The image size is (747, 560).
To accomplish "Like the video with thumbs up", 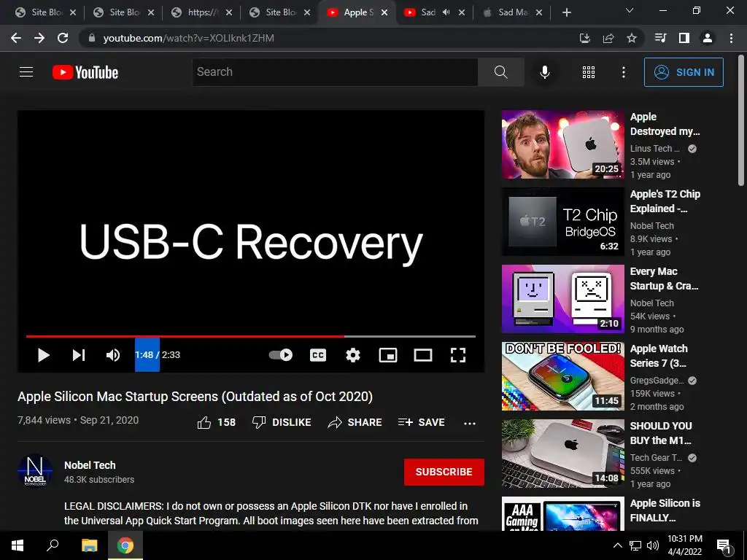I will (216, 422).
